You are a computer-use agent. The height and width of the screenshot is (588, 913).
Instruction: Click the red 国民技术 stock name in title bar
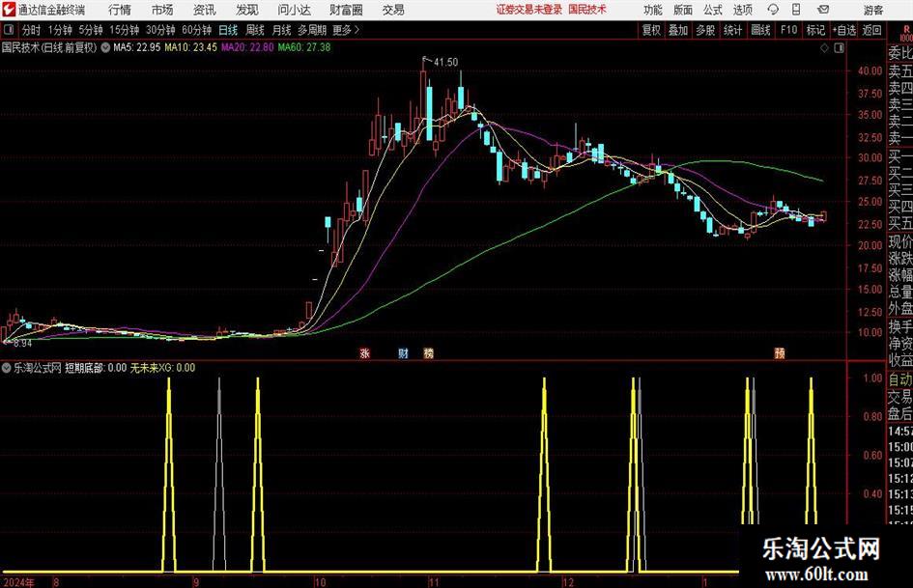(x=587, y=10)
